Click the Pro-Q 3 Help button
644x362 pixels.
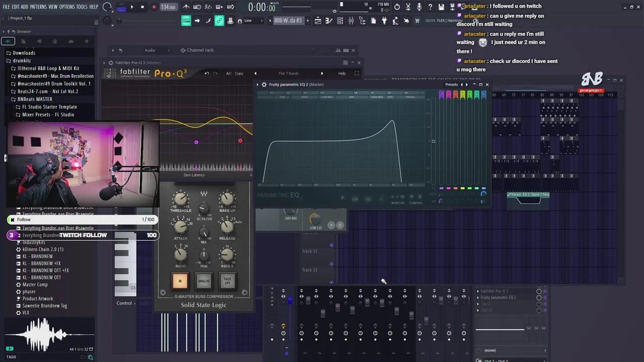click(x=342, y=73)
